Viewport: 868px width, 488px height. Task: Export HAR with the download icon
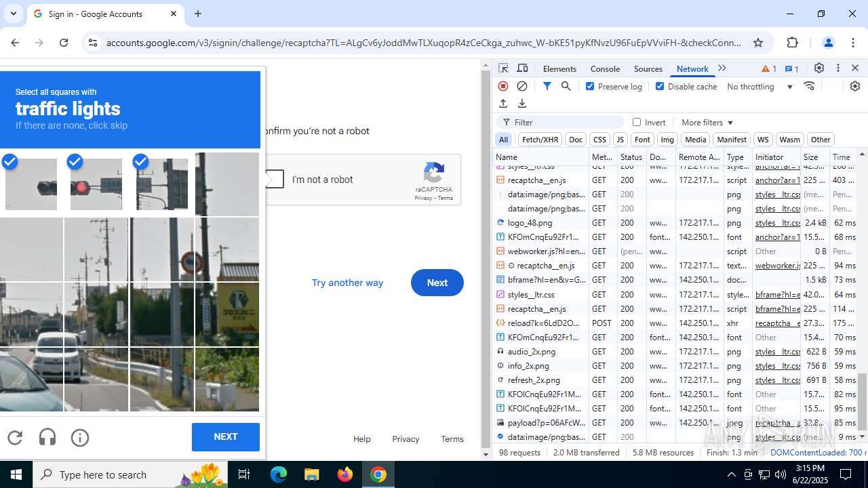(x=522, y=104)
